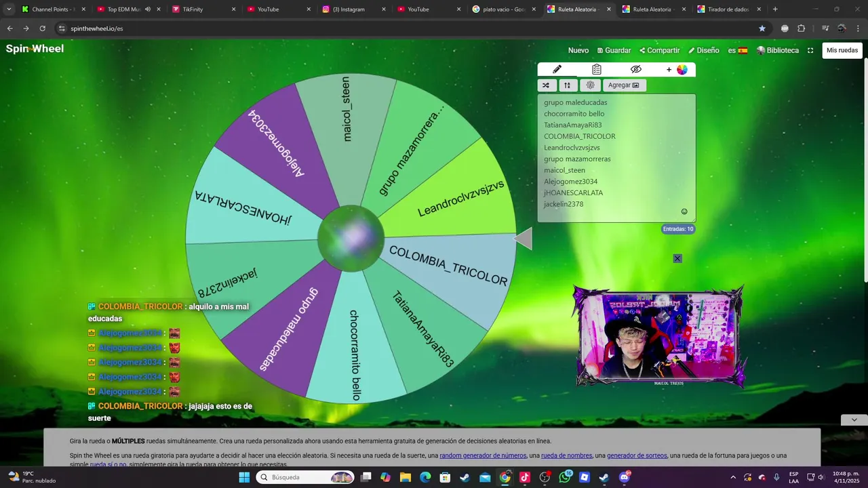The height and width of the screenshot is (488, 868).
Task: Show hidden system tray icons
Action: tap(732, 477)
